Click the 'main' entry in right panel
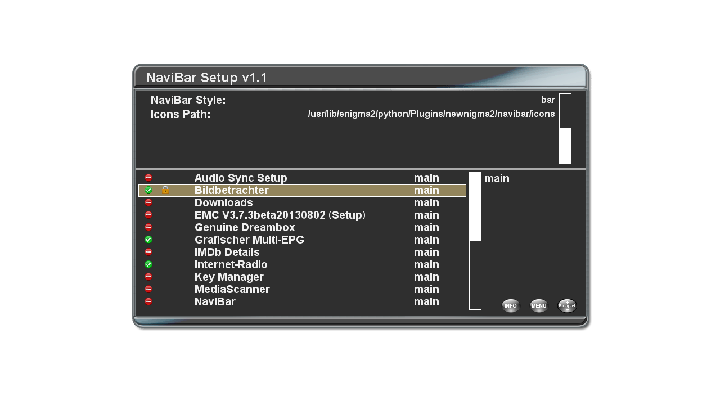This screenshot has width=720, height=405. tap(497, 179)
